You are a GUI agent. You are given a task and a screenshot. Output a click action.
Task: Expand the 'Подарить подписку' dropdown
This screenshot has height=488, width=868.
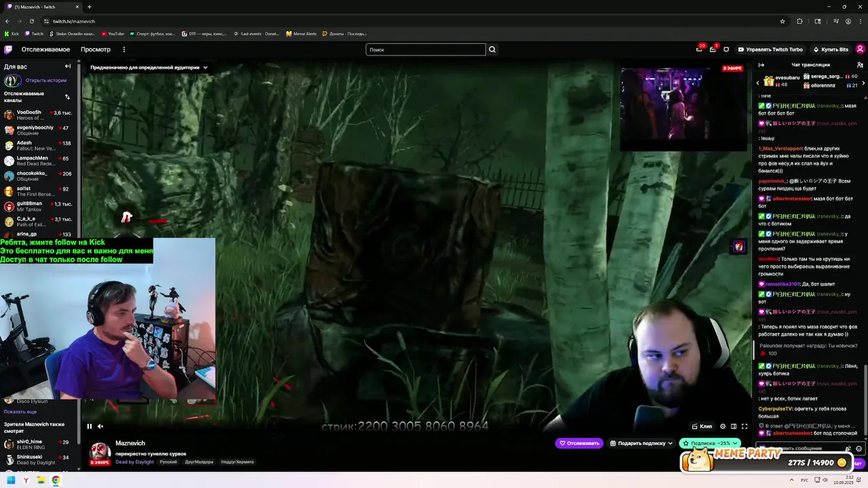(x=641, y=443)
